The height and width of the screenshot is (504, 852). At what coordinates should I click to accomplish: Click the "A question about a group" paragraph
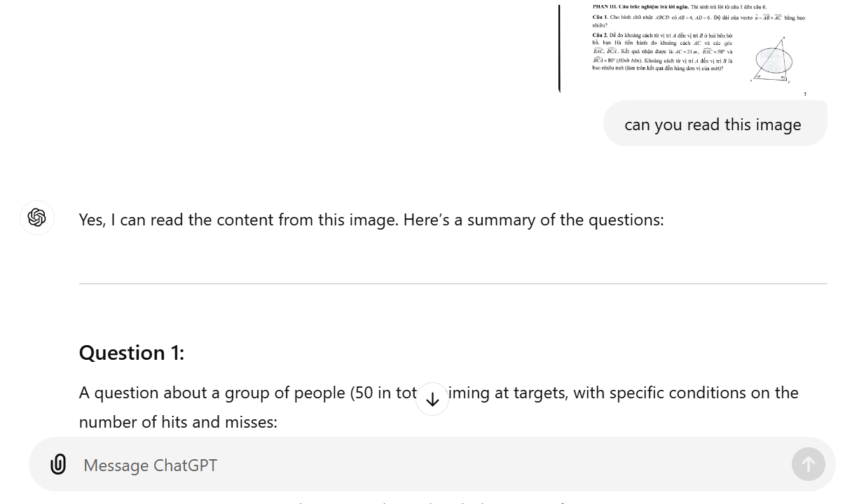click(245, 393)
